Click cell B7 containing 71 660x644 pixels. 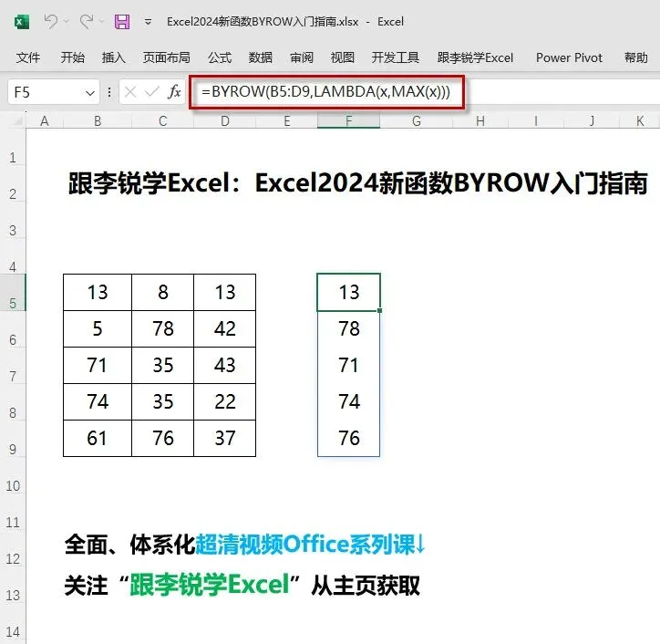98,365
